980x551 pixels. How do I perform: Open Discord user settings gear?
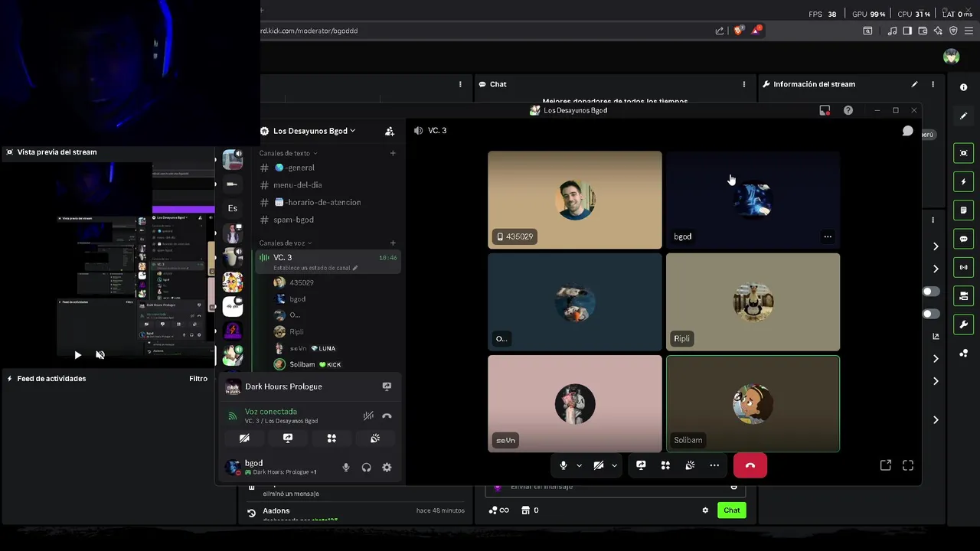387,468
